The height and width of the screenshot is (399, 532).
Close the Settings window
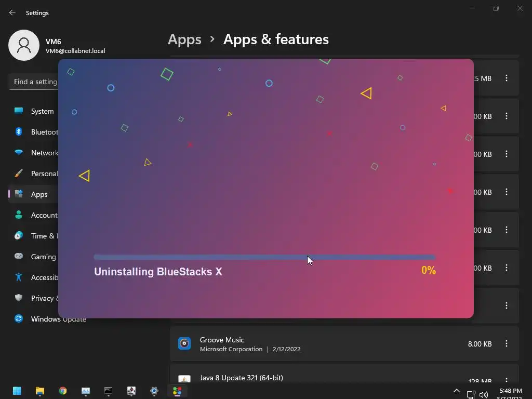tap(520, 8)
